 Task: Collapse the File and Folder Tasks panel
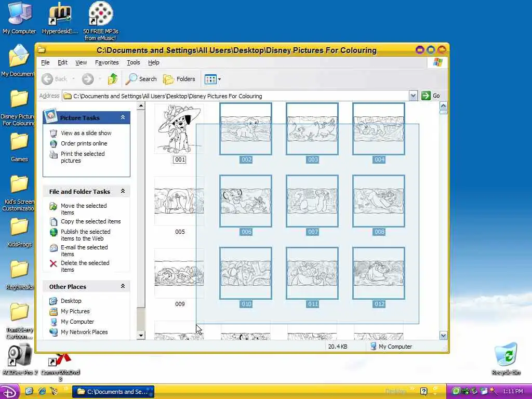123,191
